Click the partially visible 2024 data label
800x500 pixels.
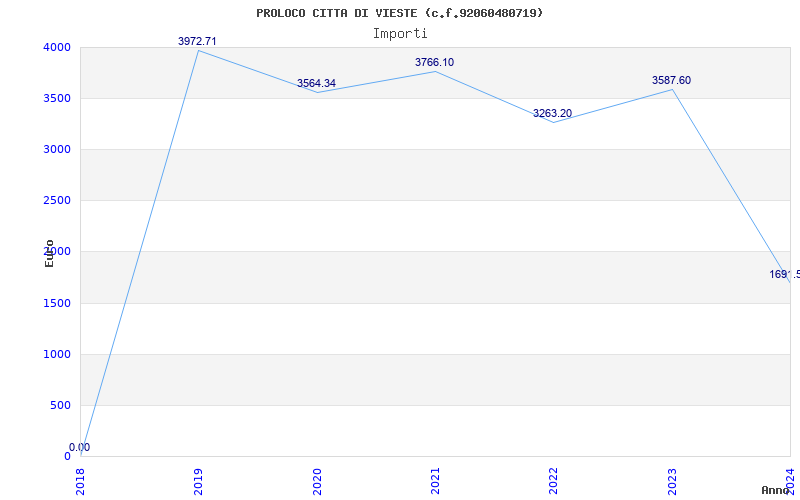point(785,274)
